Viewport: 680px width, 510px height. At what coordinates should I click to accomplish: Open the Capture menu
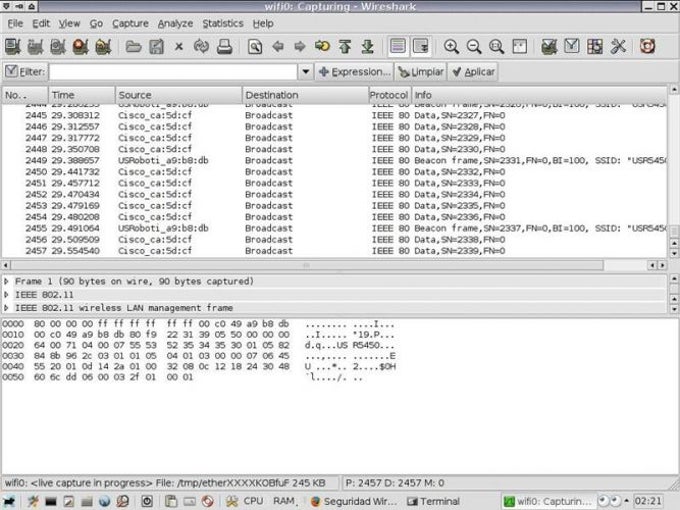coord(130,23)
